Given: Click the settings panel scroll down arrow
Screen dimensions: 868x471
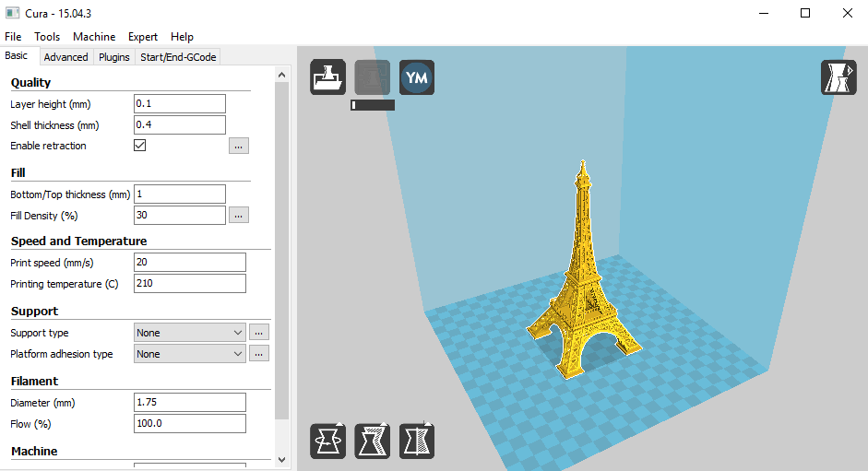Looking at the screenshot, I should [281, 459].
